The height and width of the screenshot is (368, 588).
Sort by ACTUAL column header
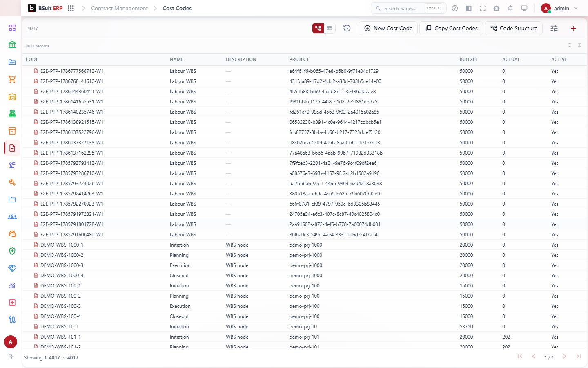[x=511, y=59]
